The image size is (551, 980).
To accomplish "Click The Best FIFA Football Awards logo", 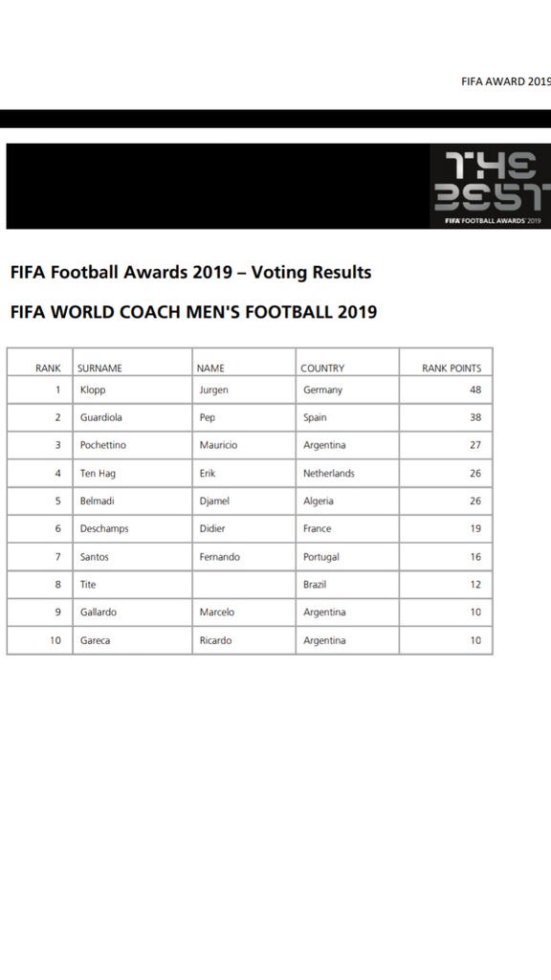I will pos(491,187).
